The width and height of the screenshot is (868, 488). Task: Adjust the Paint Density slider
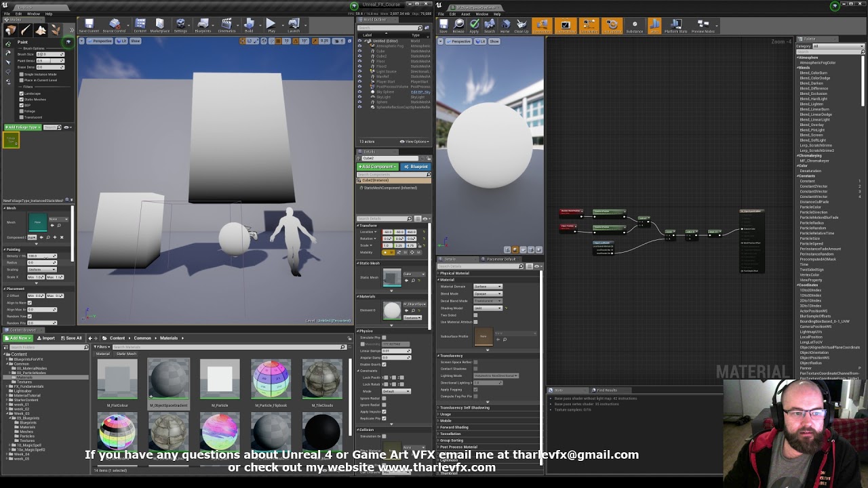50,61
